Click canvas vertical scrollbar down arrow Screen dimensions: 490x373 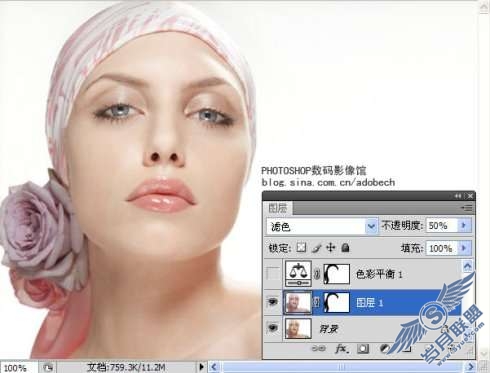click(x=484, y=353)
